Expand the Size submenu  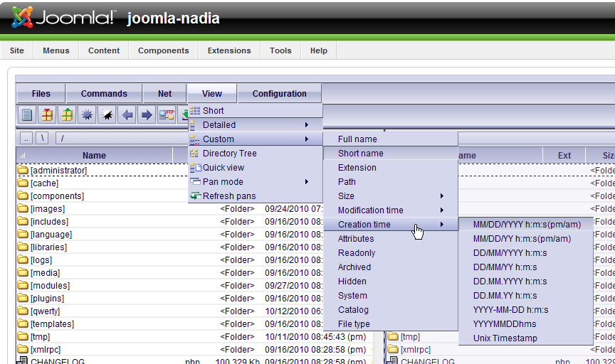(391, 196)
